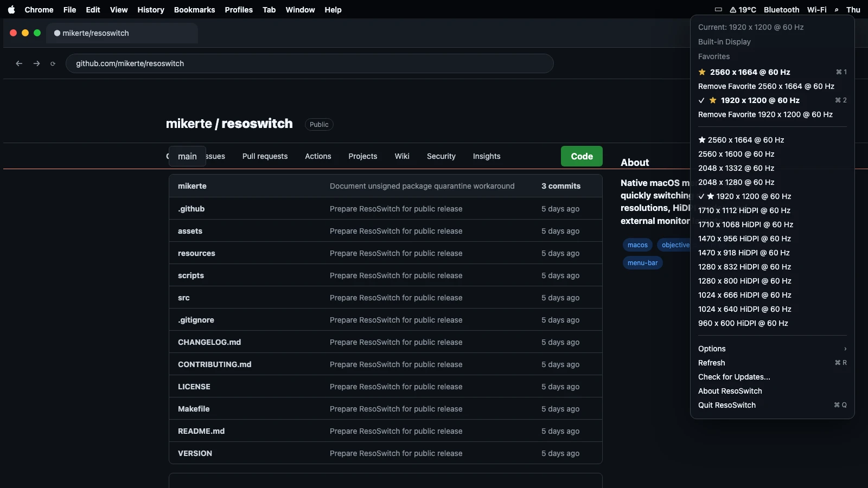The height and width of the screenshot is (488, 868).
Task: Select favorite 2560 x 1664 @ 60 Hz with ⌘1
Action: [773, 72]
